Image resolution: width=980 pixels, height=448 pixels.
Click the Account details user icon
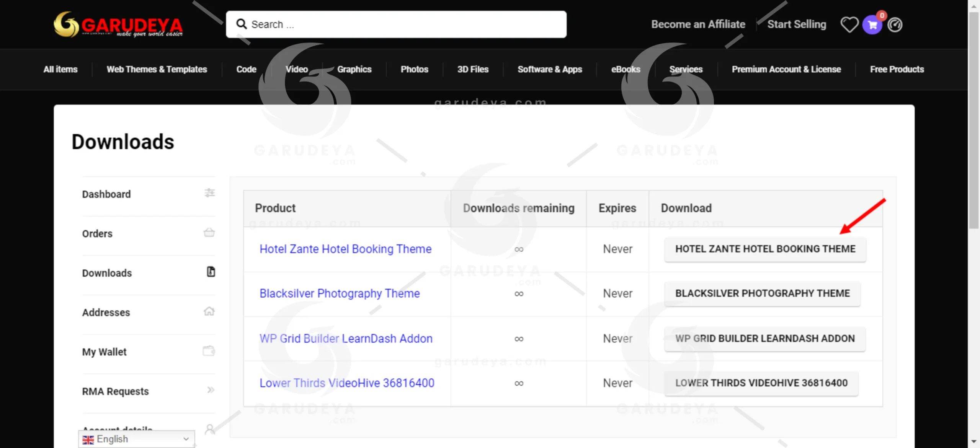click(x=209, y=429)
